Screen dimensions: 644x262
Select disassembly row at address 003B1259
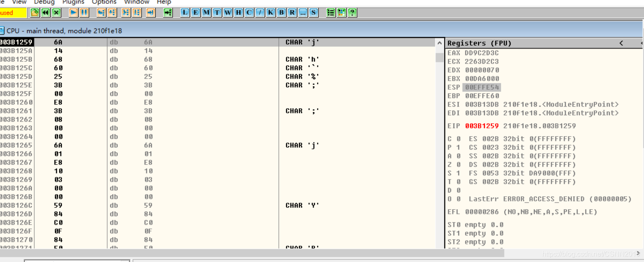(x=218, y=42)
